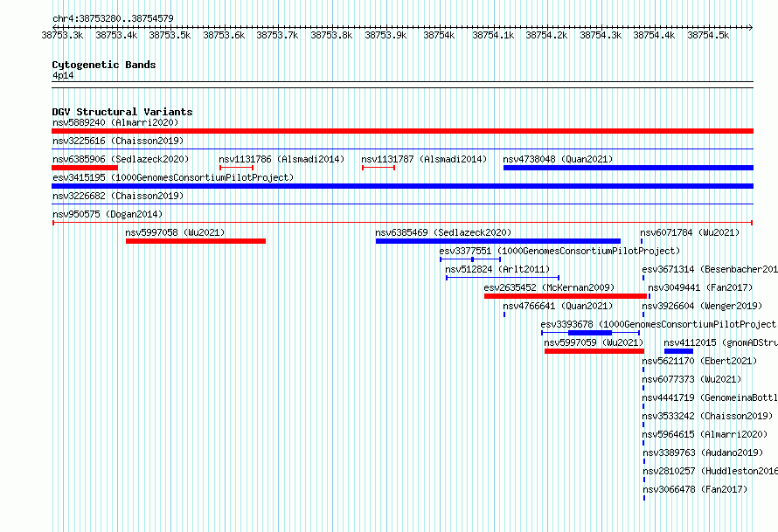Click the esv3377551 blue bracket glyph
Screen dimensions: 778x532
(470, 259)
